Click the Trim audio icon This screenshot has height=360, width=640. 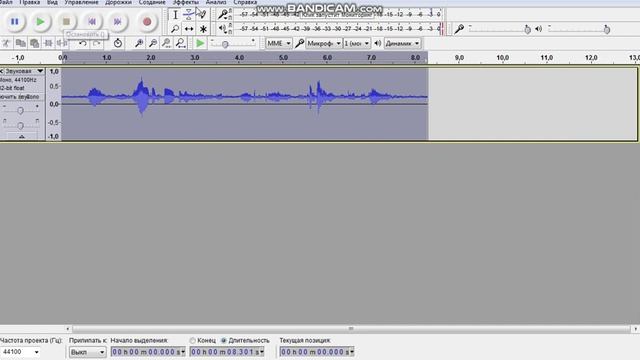pos(48,43)
